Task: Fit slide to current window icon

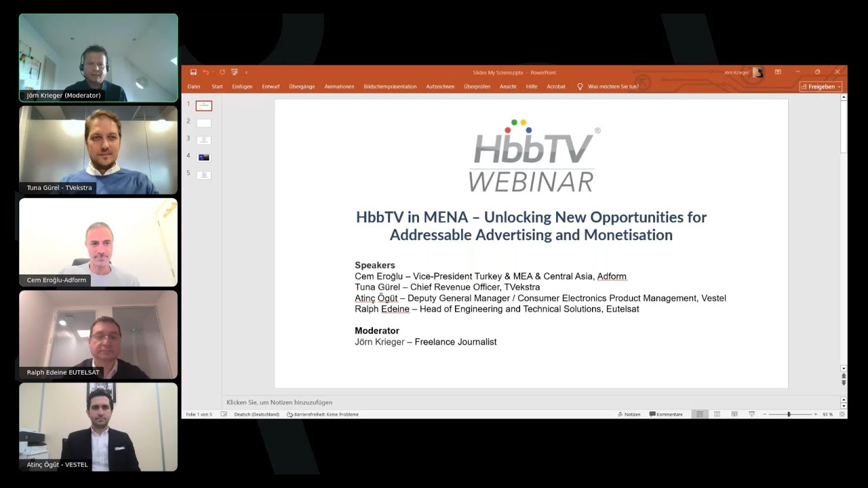Action: tap(843, 414)
